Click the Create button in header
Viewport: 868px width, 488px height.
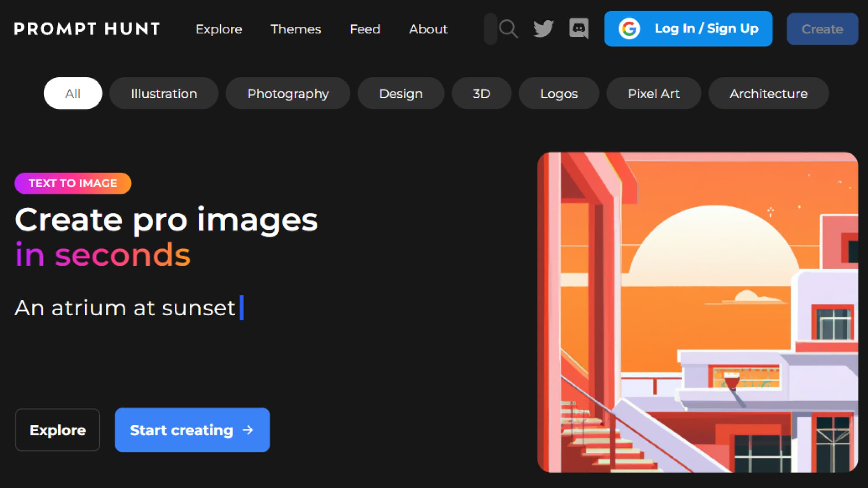coord(822,29)
